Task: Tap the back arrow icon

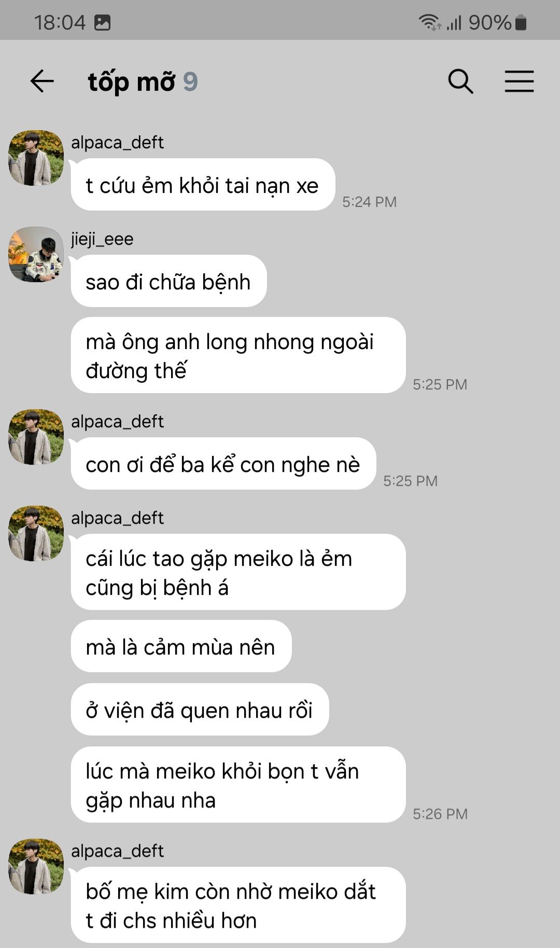Action: (42, 81)
